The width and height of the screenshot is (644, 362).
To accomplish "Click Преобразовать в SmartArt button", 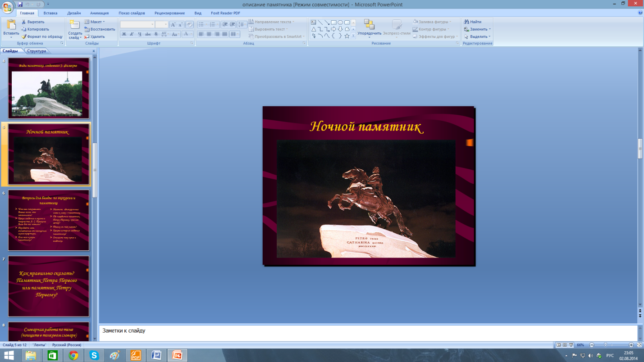I will coord(277,36).
